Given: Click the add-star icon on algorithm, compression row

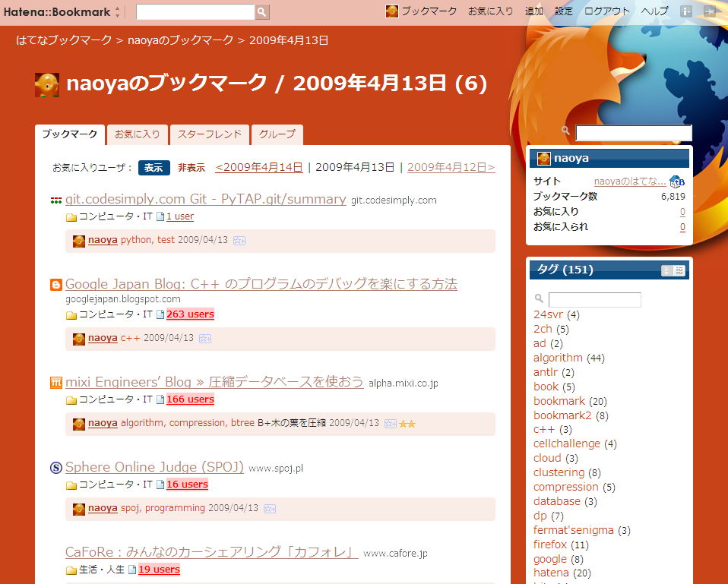Looking at the screenshot, I should click(x=391, y=424).
